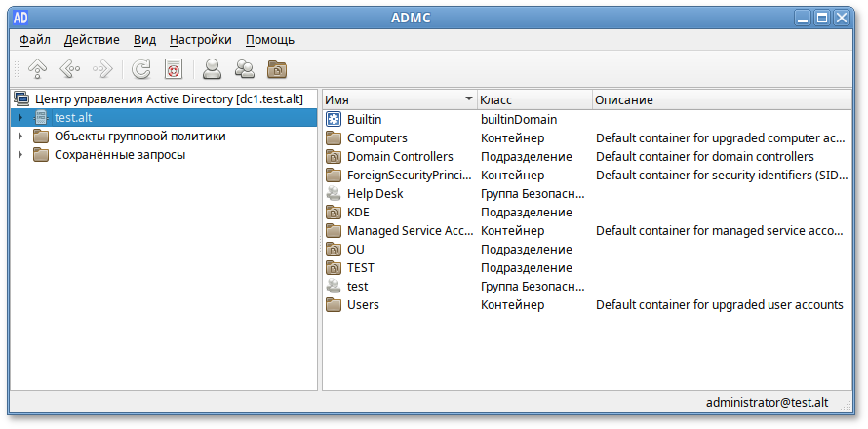The image size is (868, 429).
Task: Click the create group toolbar icon
Action: pos(244,69)
